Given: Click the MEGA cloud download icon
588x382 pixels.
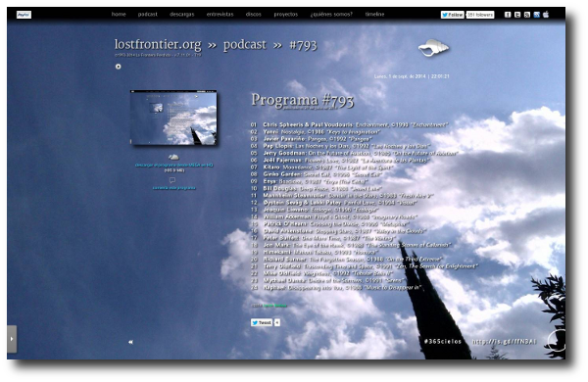Looking at the screenshot, I should (173, 157).
